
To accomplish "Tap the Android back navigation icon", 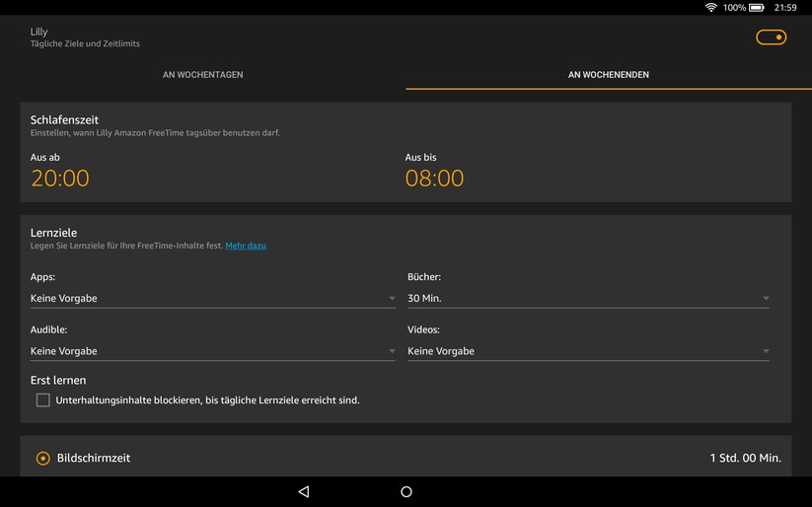I will pos(304,491).
